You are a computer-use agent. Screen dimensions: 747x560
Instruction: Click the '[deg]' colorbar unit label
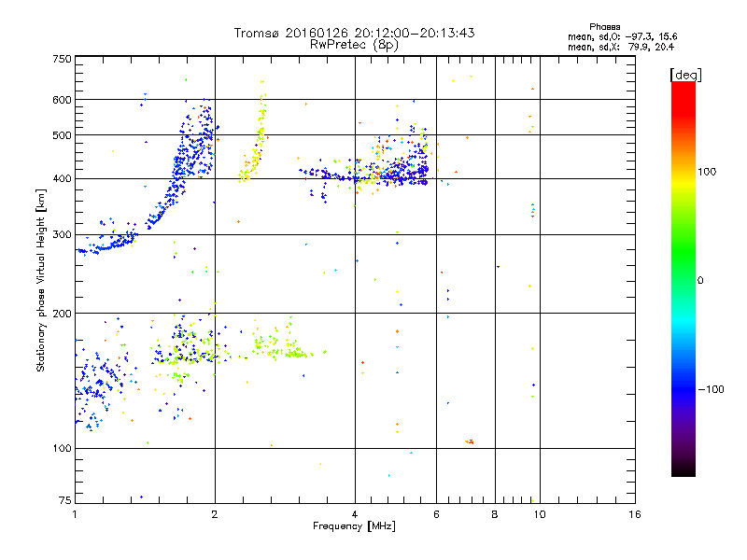685,75
